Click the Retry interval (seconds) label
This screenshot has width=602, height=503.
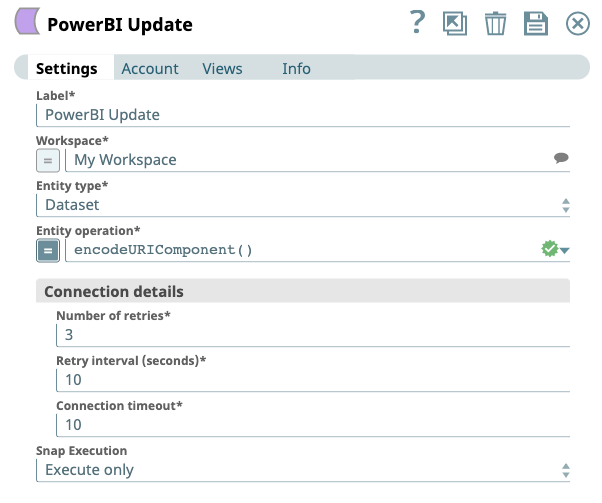(x=131, y=361)
